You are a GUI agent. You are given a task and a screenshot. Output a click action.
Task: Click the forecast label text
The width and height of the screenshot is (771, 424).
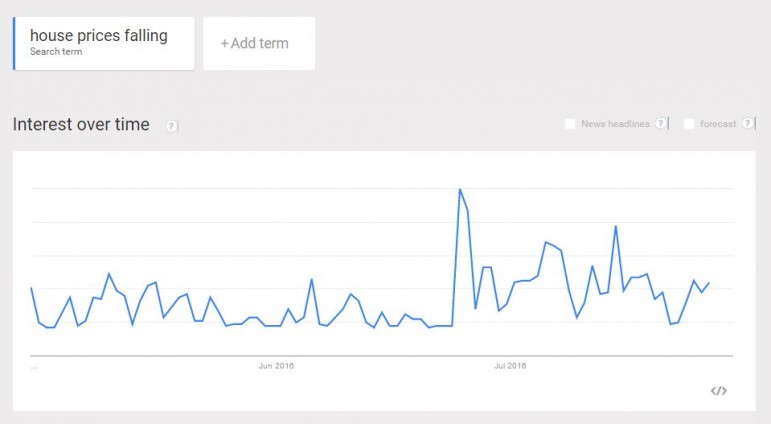tap(718, 124)
